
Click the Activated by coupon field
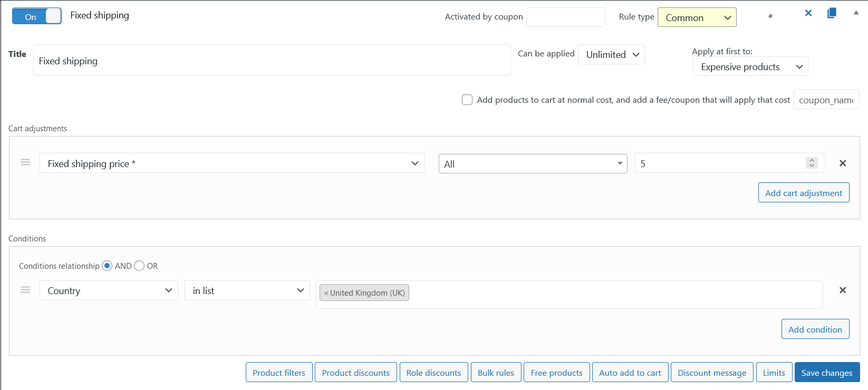coord(566,17)
